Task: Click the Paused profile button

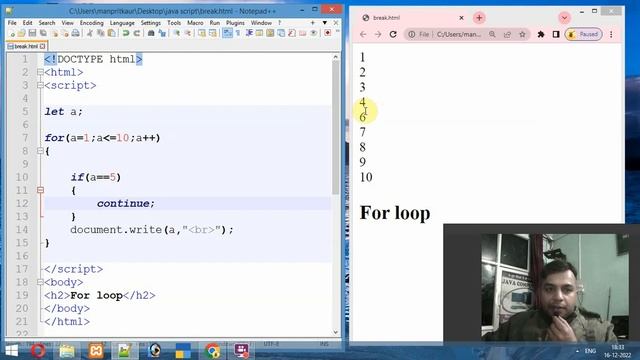Action: click(584, 34)
